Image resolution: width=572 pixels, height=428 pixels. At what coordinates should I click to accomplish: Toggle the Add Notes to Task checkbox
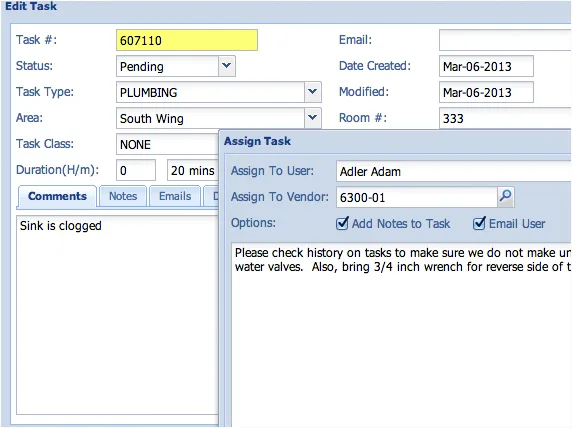pos(342,223)
